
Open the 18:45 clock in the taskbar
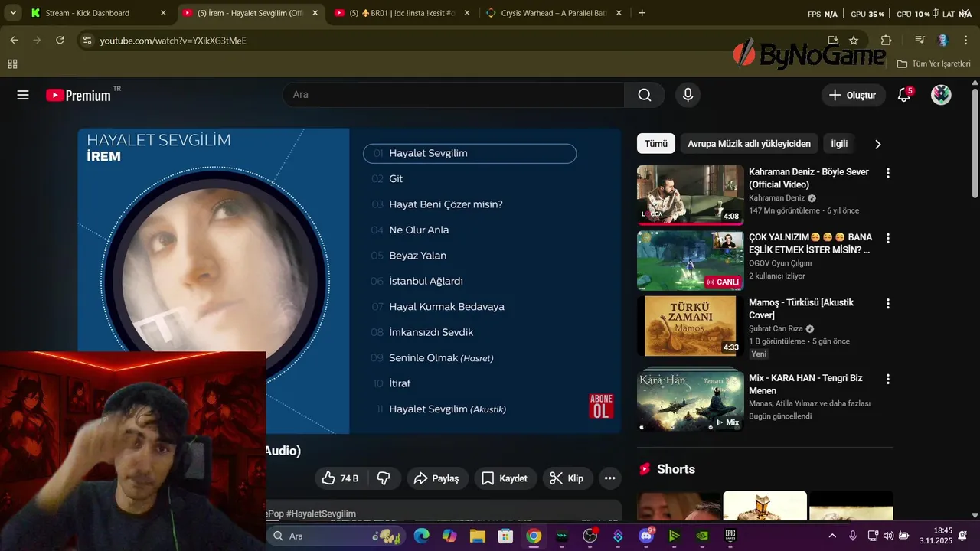936,535
